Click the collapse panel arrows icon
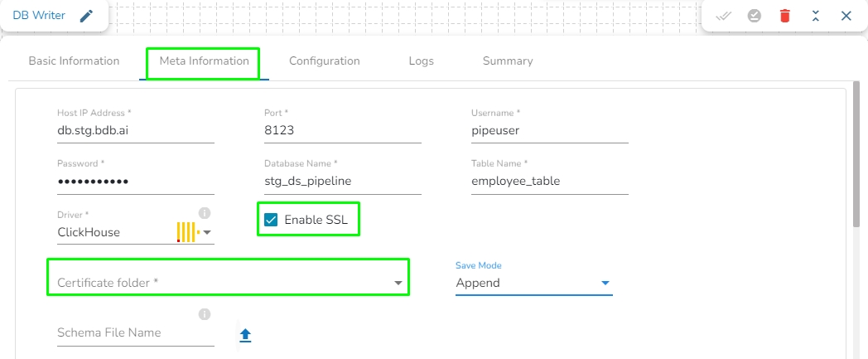Screen dimensions: 868x359 [816, 16]
